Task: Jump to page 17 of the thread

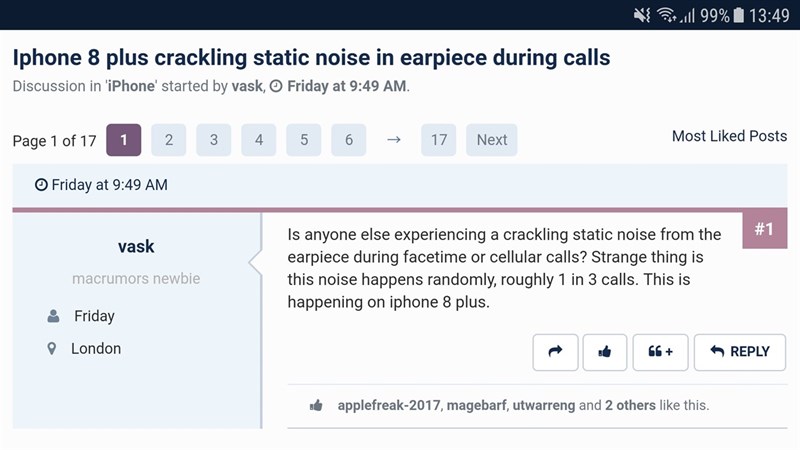Action: click(439, 140)
